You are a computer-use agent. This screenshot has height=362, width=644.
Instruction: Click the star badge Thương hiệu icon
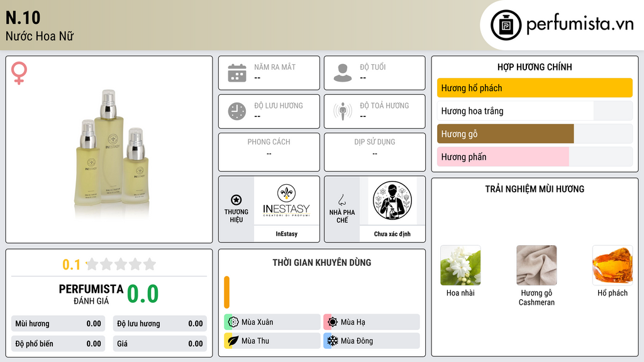pos(236,200)
